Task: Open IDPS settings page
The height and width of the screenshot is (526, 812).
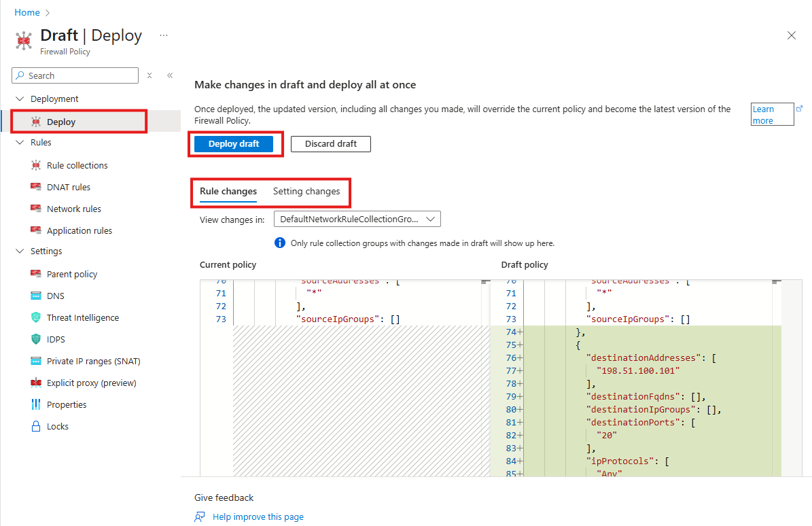Action: tap(56, 339)
